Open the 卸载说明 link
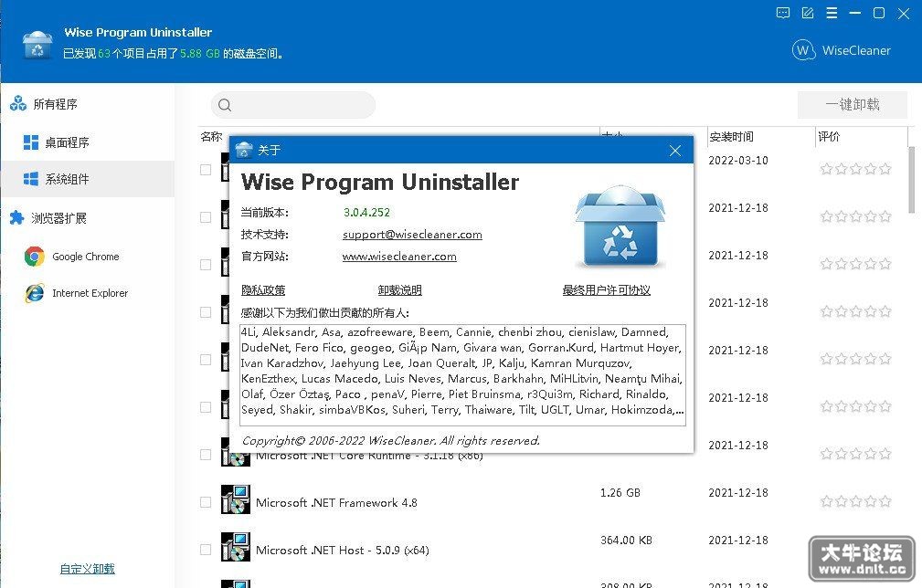The height and width of the screenshot is (588, 922). (400, 290)
